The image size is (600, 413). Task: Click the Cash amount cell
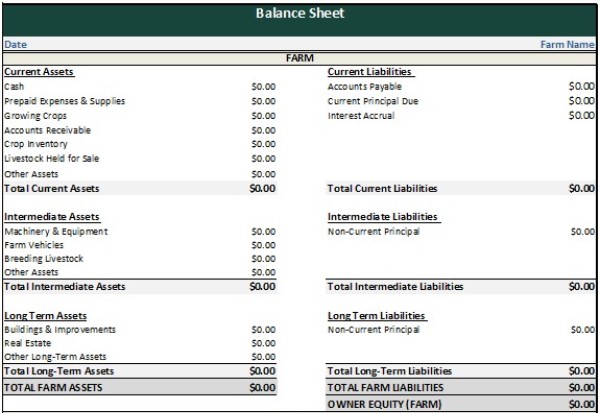(x=262, y=87)
